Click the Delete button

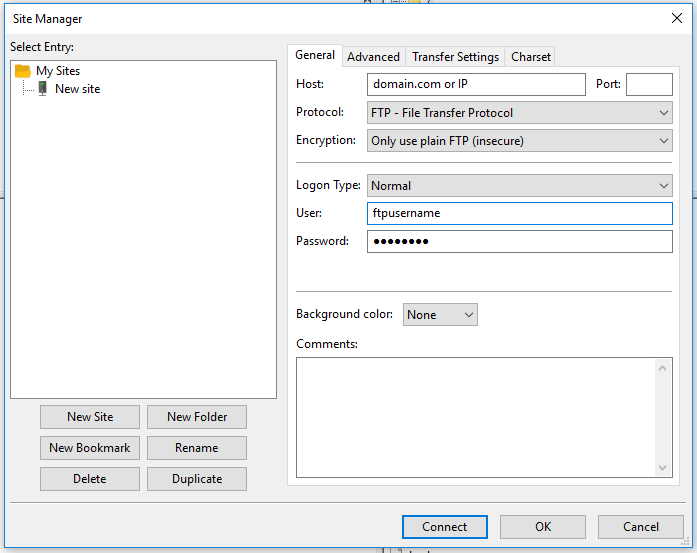(x=90, y=479)
